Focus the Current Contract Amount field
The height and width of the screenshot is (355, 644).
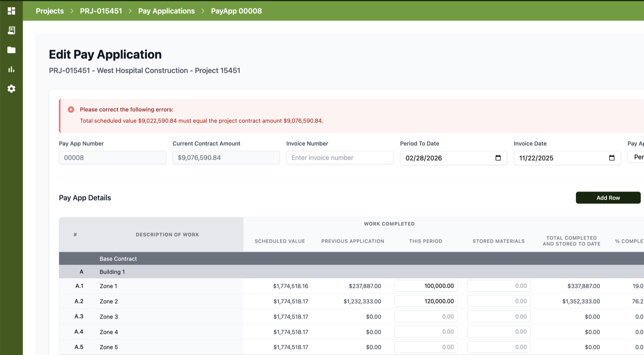(226, 158)
